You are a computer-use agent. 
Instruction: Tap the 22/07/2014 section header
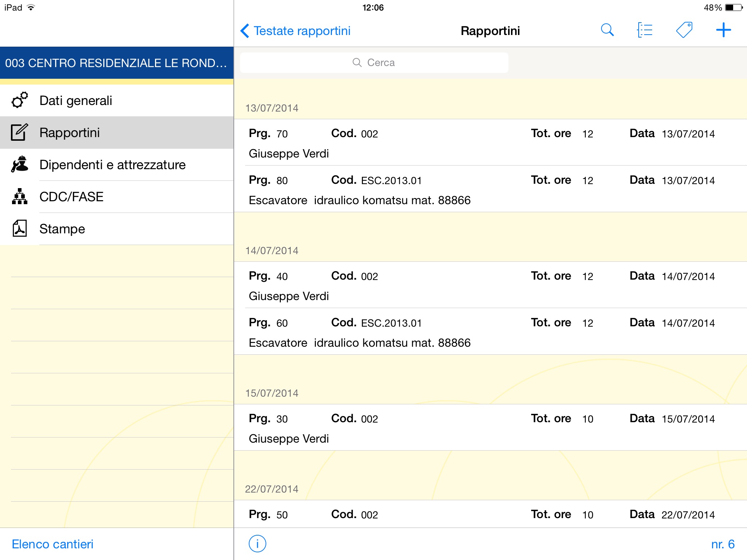click(272, 489)
